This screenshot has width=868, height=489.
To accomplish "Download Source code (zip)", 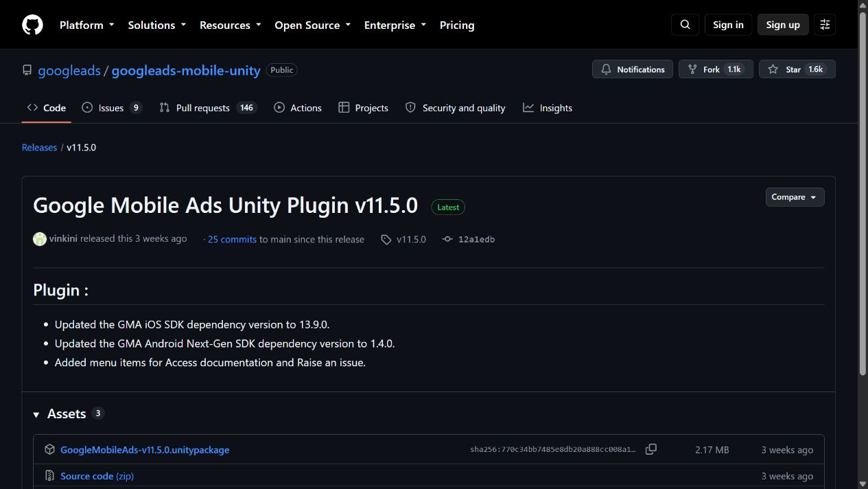I will [97, 476].
